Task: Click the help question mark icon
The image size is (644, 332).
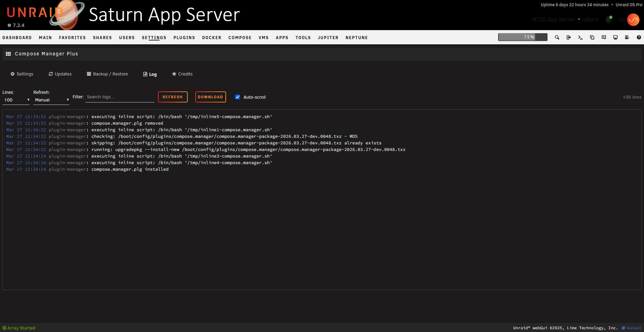Action: click(x=639, y=37)
